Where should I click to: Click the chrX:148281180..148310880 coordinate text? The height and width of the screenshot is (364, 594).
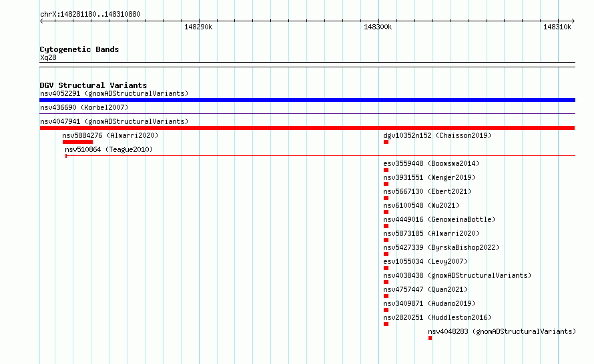pos(90,14)
